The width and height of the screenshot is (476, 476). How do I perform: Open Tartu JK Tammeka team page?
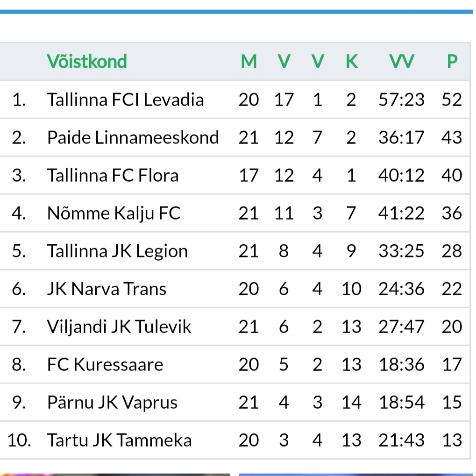click(x=119, y=440)
